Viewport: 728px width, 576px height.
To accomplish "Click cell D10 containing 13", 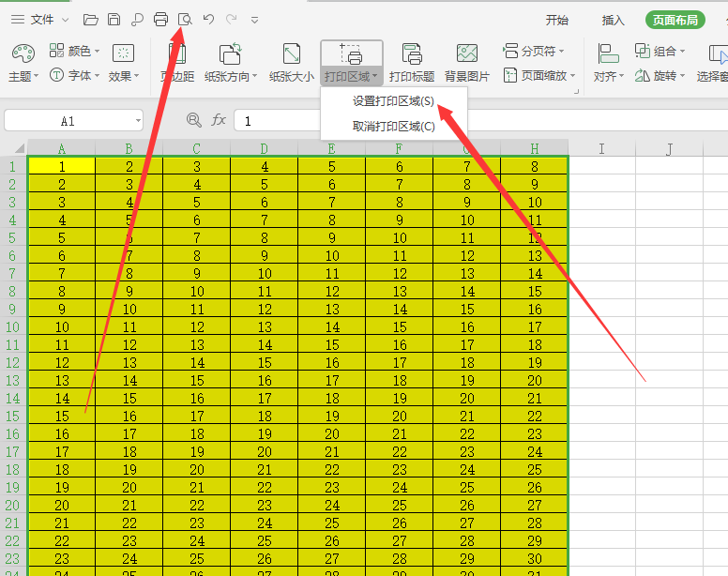I will pyautogui.click(x=265, y=326).
